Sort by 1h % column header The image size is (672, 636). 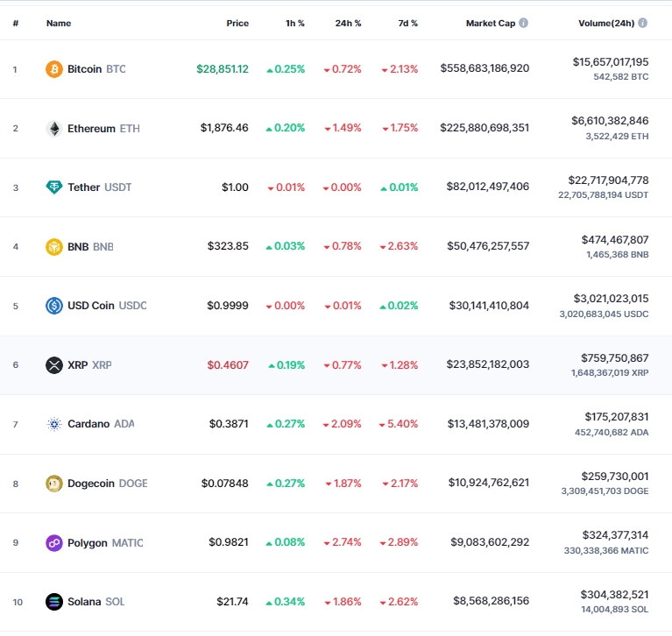(295, 23)
